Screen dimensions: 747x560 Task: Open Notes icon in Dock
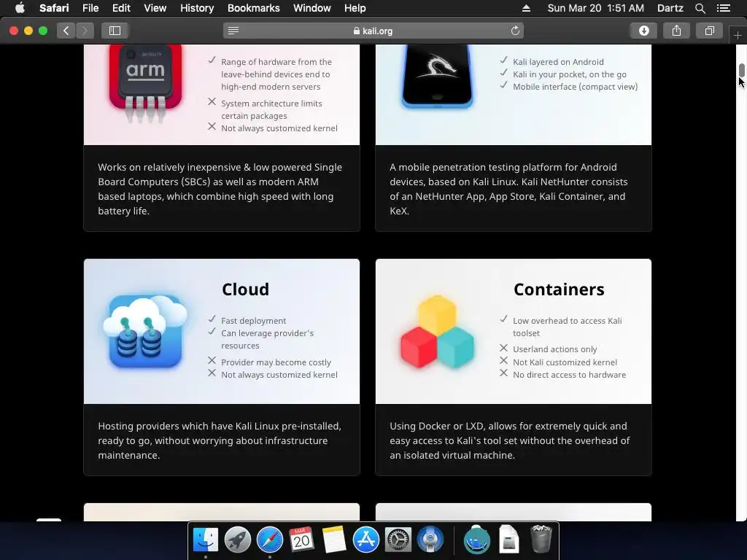[x=334, y=540]
